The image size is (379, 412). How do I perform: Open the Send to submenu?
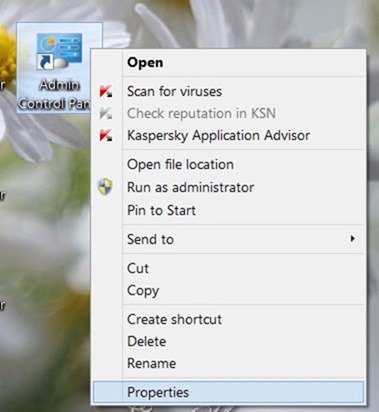[228, 239]
